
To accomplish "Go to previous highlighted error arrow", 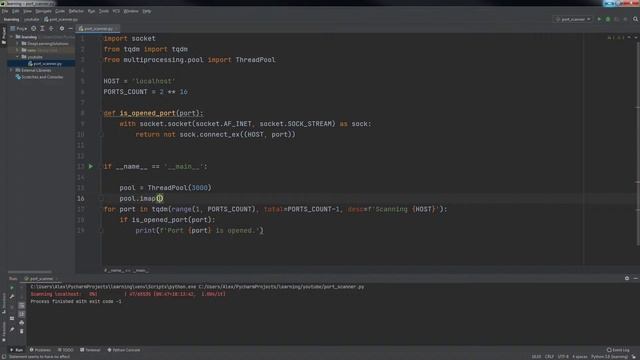I will (x=629, y=38).
